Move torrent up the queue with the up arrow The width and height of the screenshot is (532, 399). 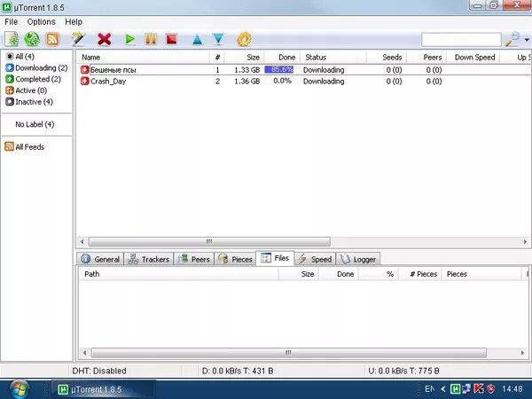point(197,40)
